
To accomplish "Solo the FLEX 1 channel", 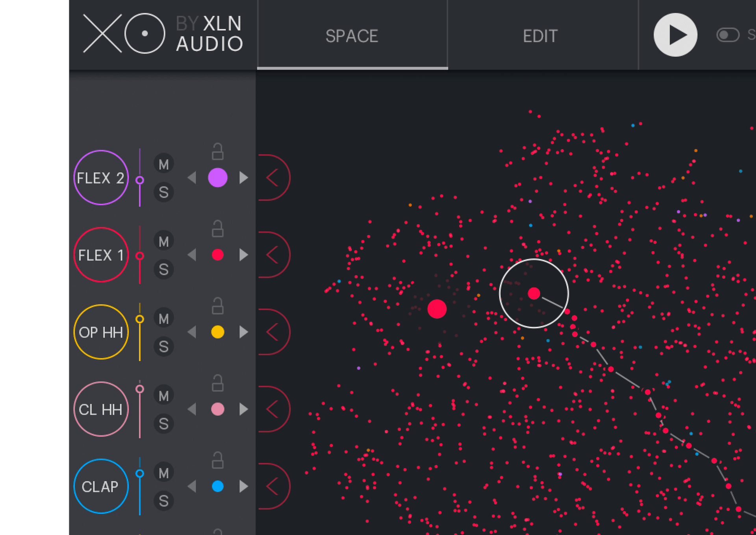I will (163, 270).
